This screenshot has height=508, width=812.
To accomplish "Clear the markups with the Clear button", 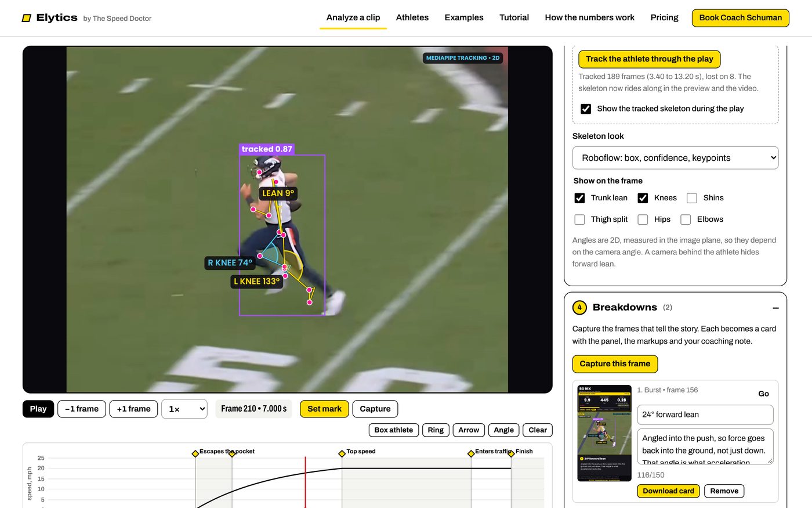I will point(538,430).
